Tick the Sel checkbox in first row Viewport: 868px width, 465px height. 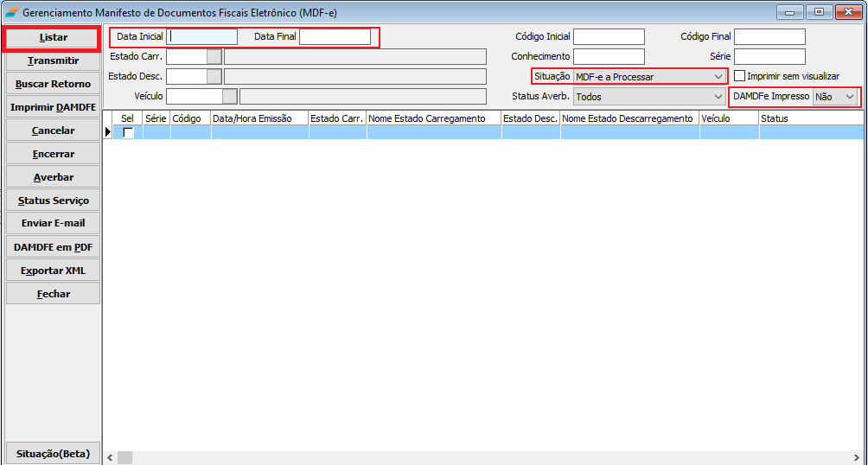(129, 132)
